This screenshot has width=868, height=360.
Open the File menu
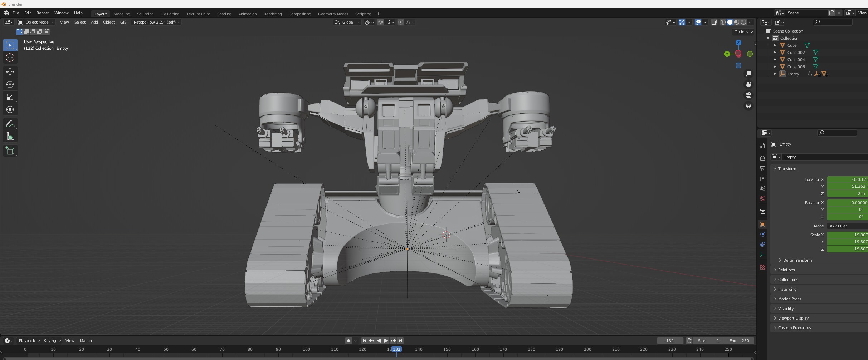point(16,13)
